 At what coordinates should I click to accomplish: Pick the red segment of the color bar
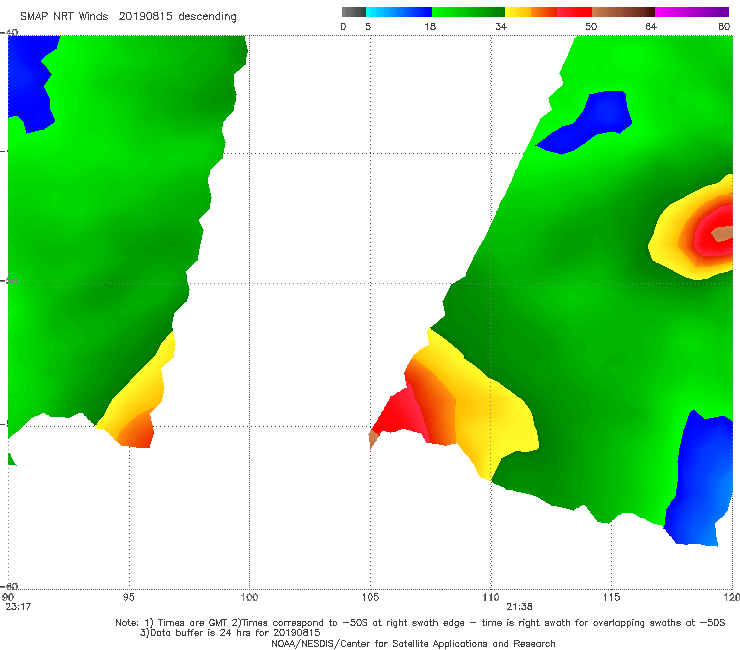tap(574, 12)
